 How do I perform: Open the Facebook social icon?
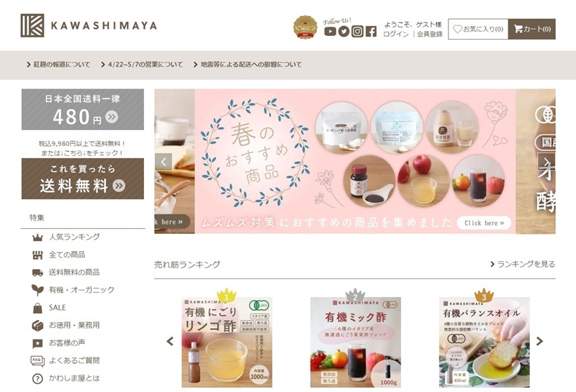[x=371, y=32]
